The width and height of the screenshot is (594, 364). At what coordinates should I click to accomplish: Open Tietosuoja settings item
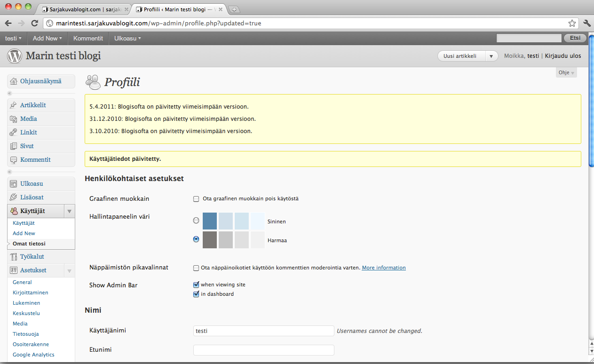click(26, 334)
